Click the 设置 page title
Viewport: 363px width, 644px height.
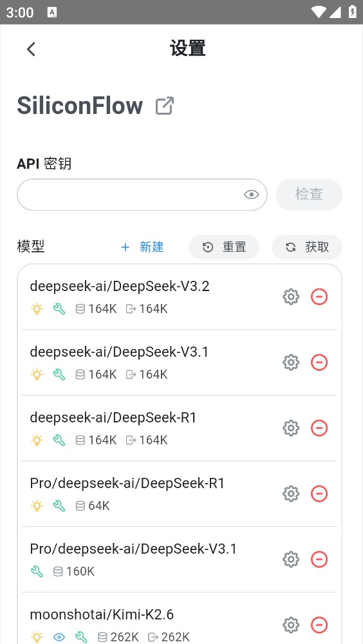[188, 48]
